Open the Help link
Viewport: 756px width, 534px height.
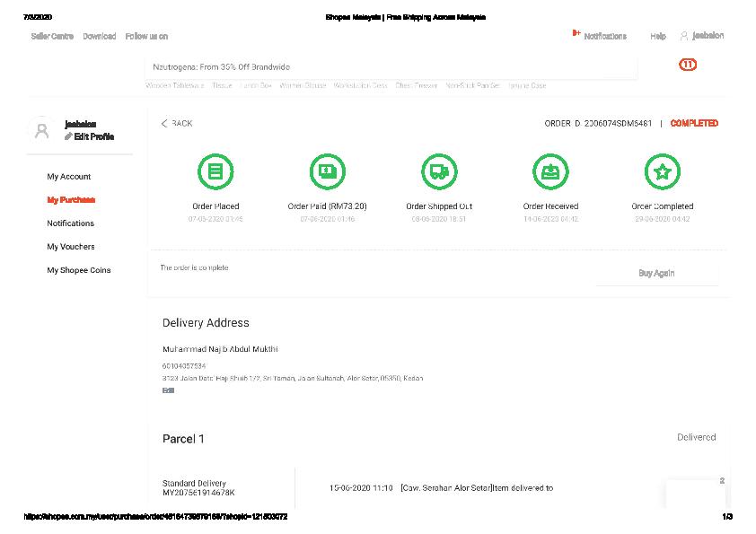tap(657, 36)
